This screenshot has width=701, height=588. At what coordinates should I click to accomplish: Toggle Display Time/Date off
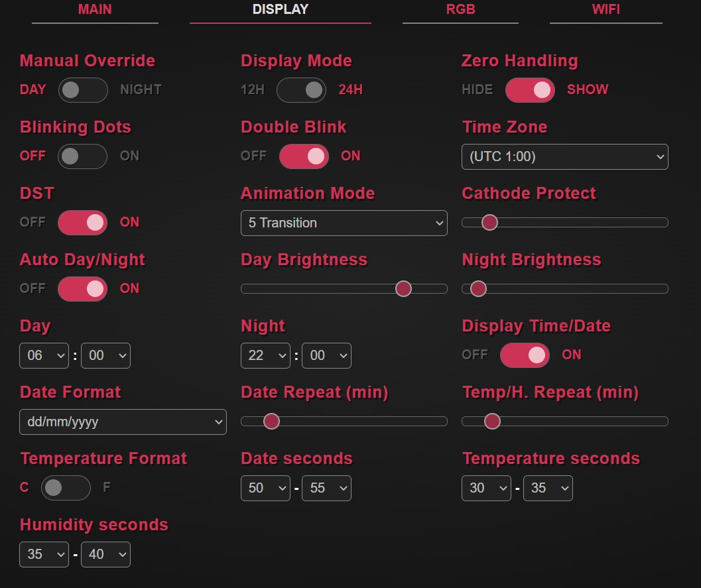[x=525, y=355]
